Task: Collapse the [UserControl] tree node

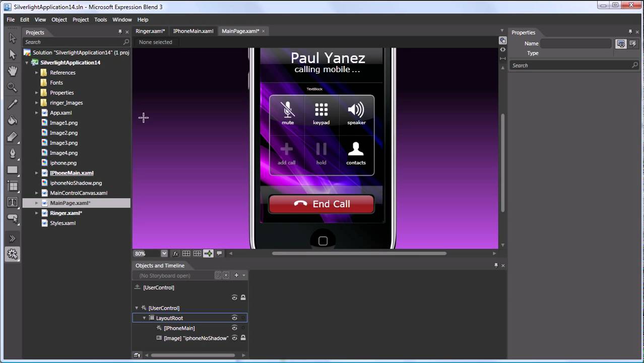Action: click(x=137, y=308)
